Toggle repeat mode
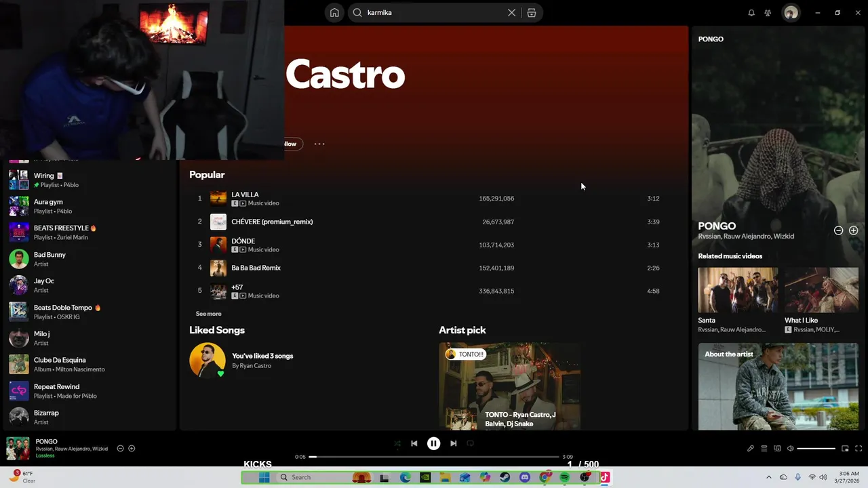 470,443
